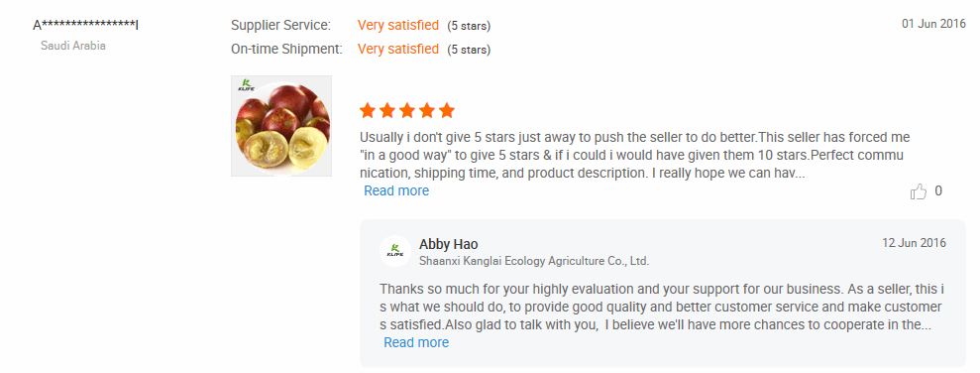Open the fruit product thumbnail image
This screenshot has width=980, height=373.
coord(281,126)
